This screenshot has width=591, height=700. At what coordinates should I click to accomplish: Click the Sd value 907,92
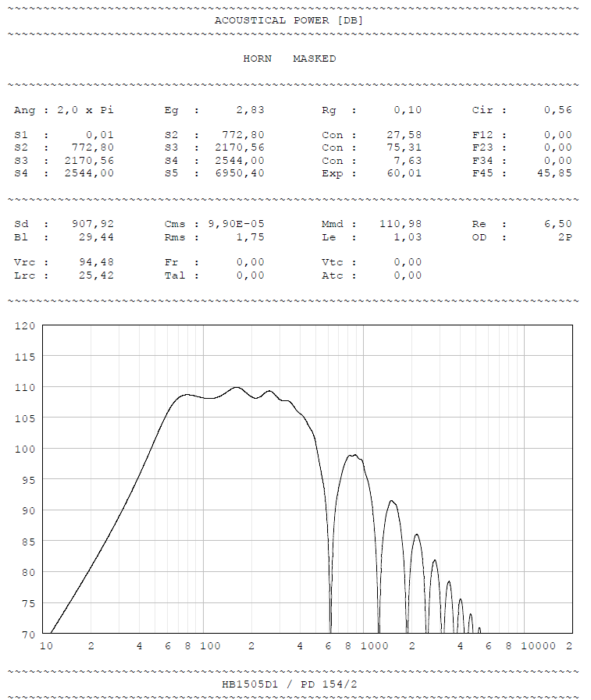coord(93,224)
